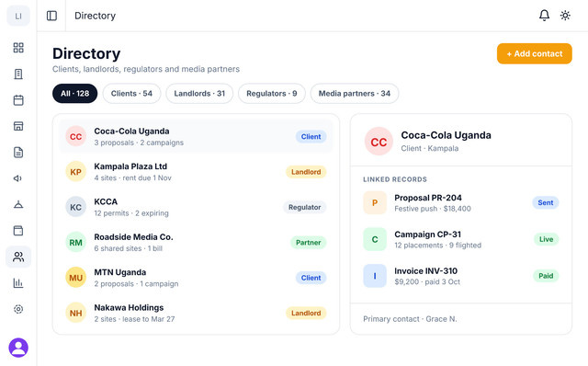The width and height of the screenshot is (588, 366).
Task: Open the wallet icon in sidebar
Action: (18, 231)
